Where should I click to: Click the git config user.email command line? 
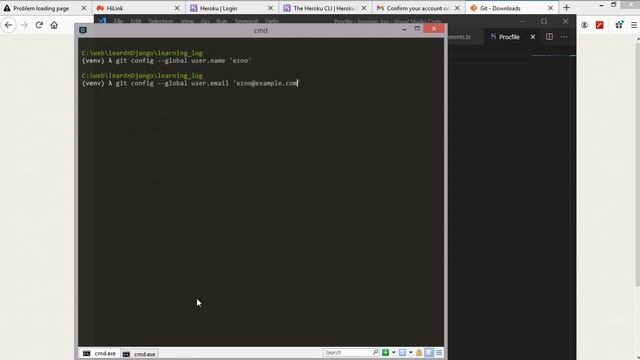point(190,83)
